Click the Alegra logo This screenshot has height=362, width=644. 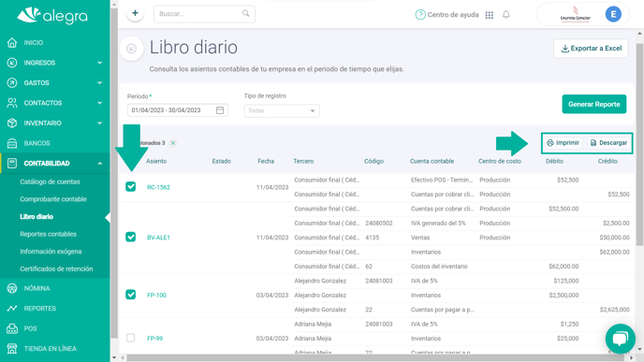click(x=52, y=16)
